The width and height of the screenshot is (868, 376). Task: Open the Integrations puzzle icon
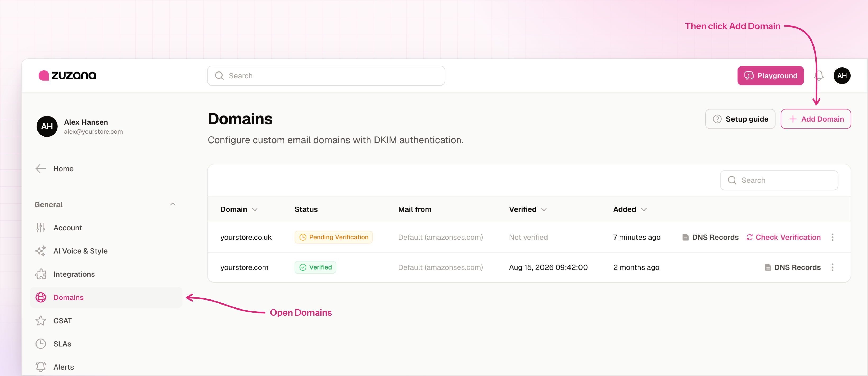click(40, 274)
